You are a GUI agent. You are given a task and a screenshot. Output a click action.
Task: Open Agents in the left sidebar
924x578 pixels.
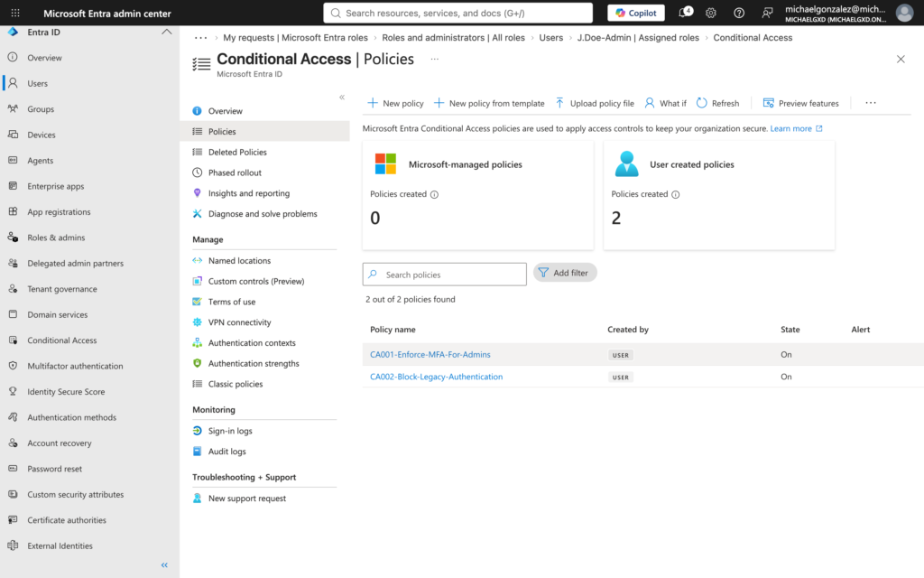point(40,161)
